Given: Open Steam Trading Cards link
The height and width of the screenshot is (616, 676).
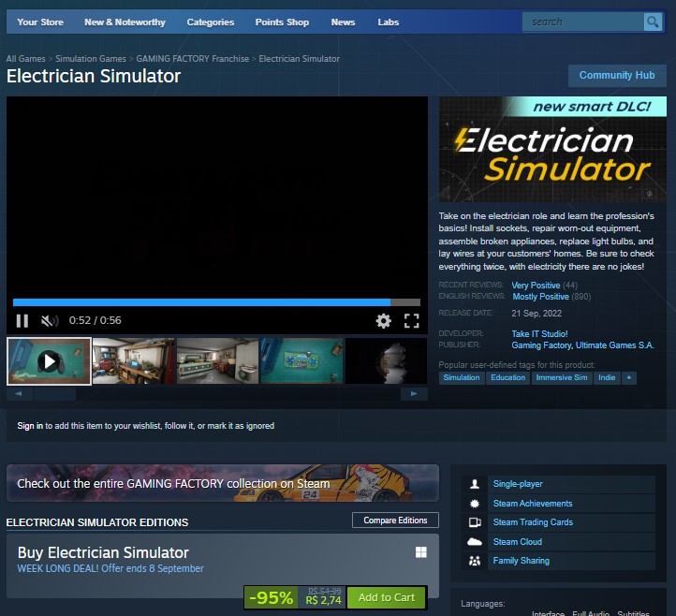Looking at the screenshot, I should [533, 522].
